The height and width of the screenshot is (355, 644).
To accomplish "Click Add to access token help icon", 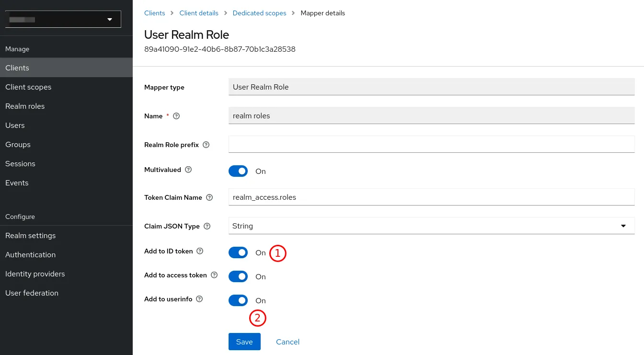I will pyautogui.click(x=214, y=275).
